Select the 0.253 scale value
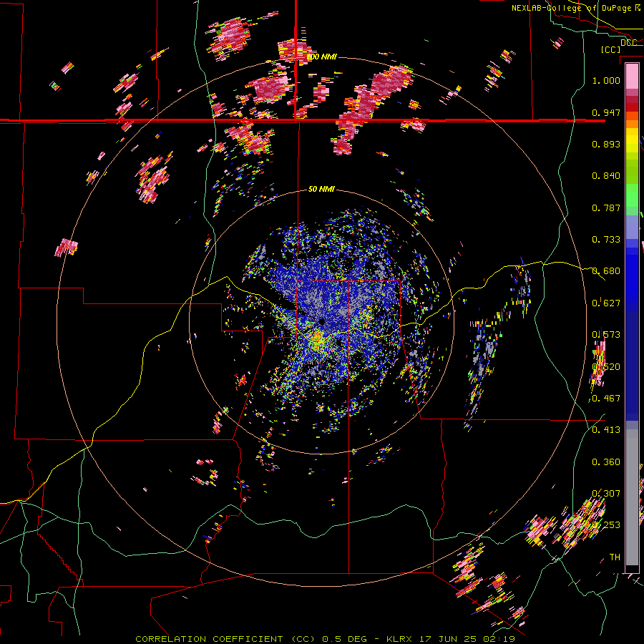This screenshot has width=644, height=644. point(606,525)
